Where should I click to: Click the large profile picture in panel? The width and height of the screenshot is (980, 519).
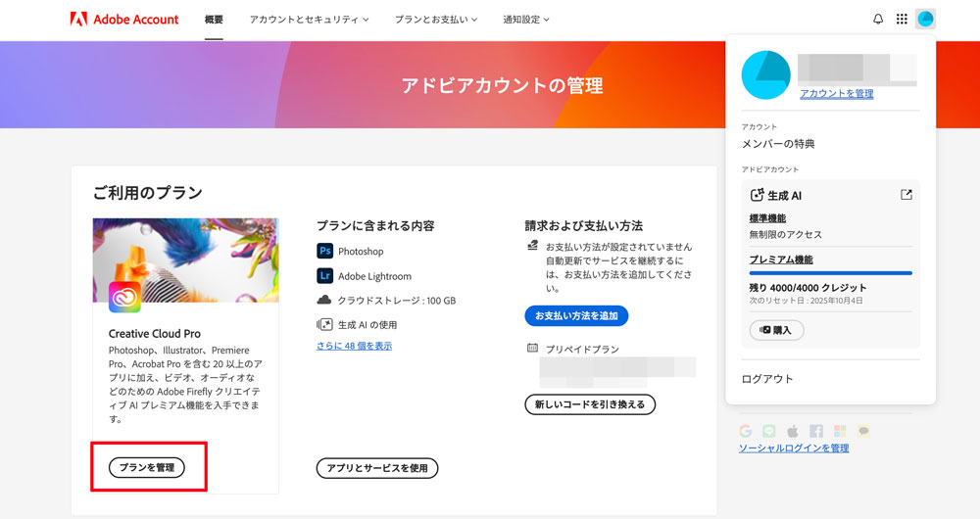tap(766, 75)
